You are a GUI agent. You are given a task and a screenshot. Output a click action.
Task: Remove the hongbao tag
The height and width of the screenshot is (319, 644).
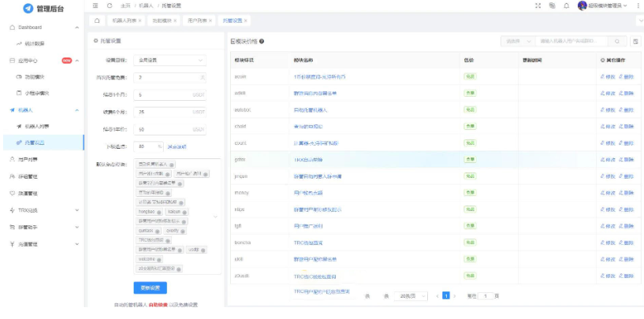(159, 213)
